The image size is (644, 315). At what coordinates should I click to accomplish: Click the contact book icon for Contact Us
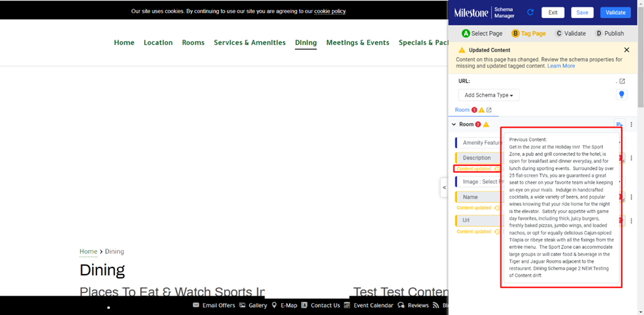pos(304,305)
